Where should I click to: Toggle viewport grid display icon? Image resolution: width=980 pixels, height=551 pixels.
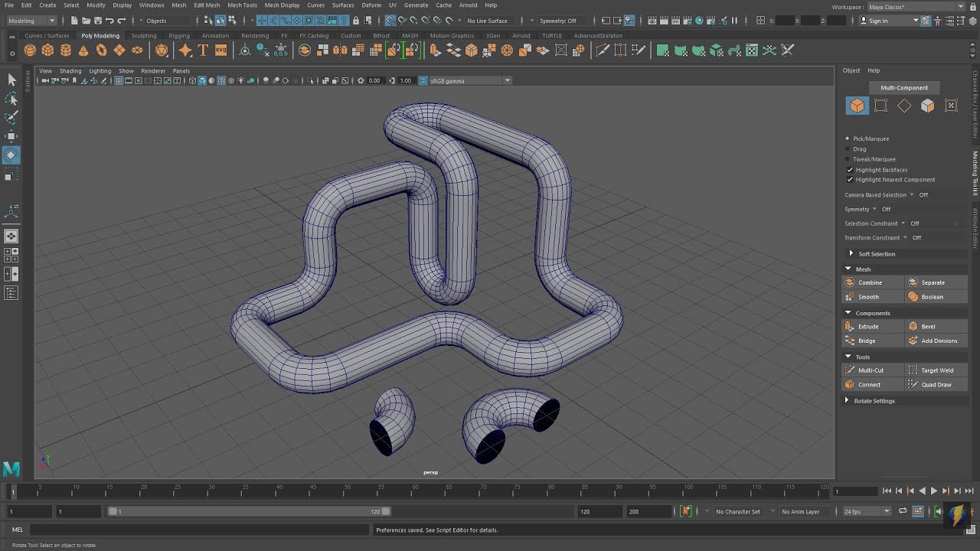tap(119, 80)
